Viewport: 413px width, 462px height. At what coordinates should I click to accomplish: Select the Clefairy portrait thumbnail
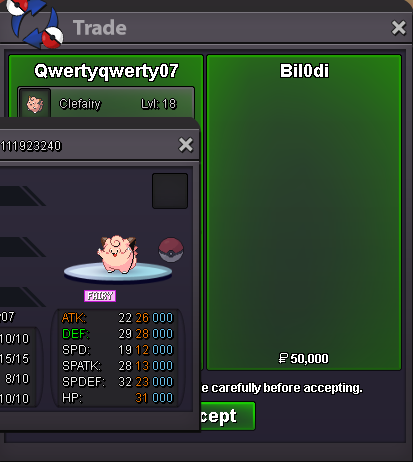point(35,104)
